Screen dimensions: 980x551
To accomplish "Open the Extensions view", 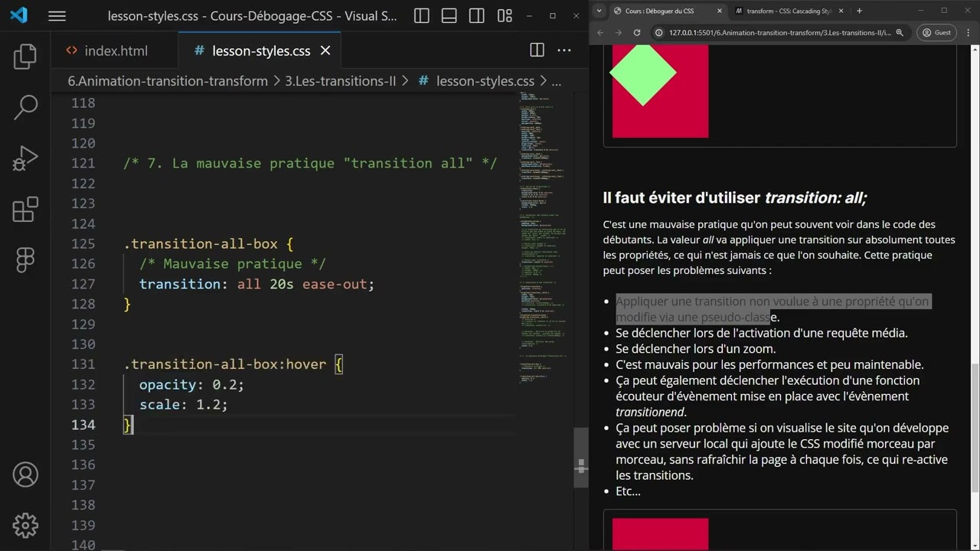I will click(25, 210).
